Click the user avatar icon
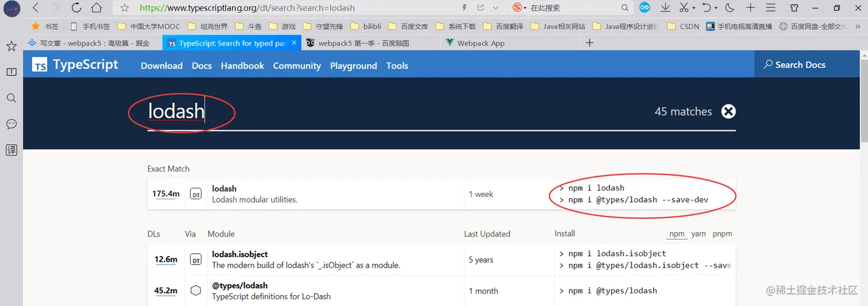Screen dimensions: 868x306 tap(11, 8)
